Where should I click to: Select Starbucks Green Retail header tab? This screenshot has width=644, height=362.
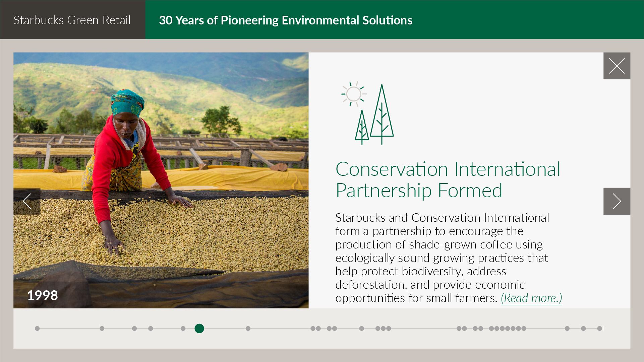click(x=72, y=20)
